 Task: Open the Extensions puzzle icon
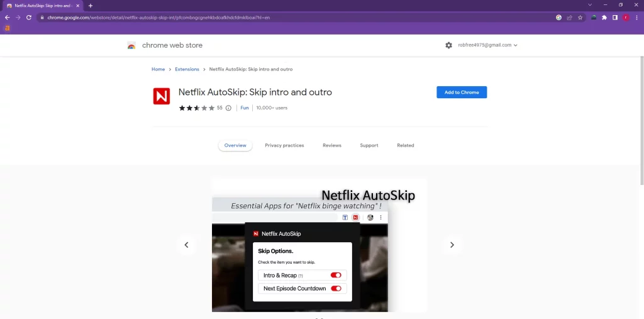click(x=604, y=18)
